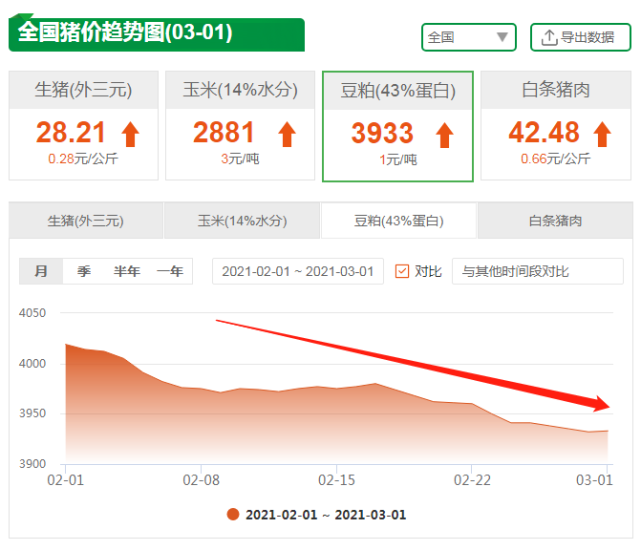Toggle the 2021-02-01 ~ 2021-03-01 legend series
The height and width of the screenshot is (550, 641).
pos(317,514)
